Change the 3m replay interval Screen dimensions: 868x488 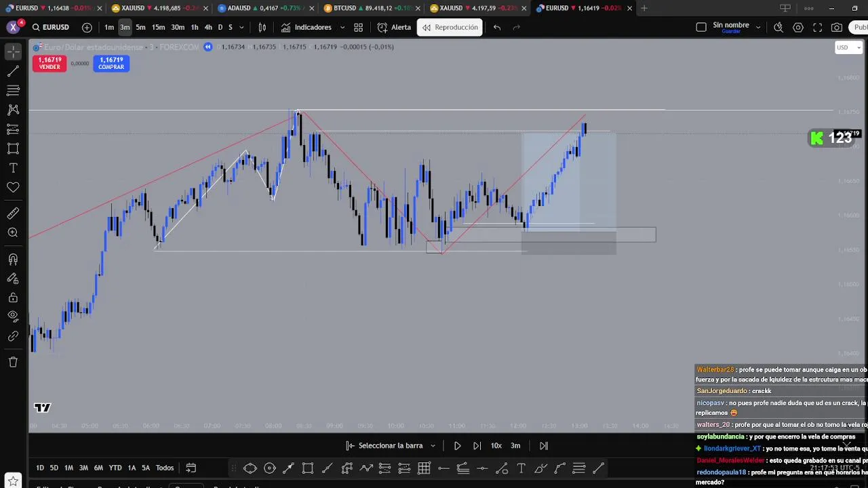[515, 445]
